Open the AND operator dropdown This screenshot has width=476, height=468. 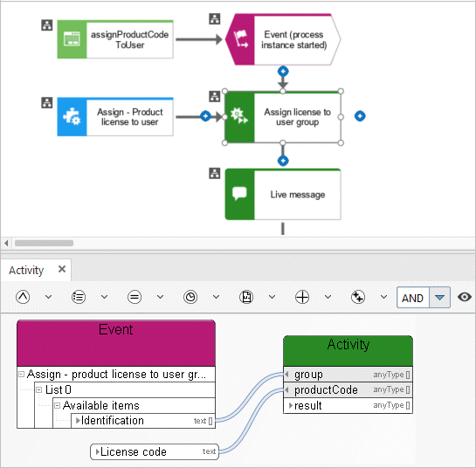[439, 298]
